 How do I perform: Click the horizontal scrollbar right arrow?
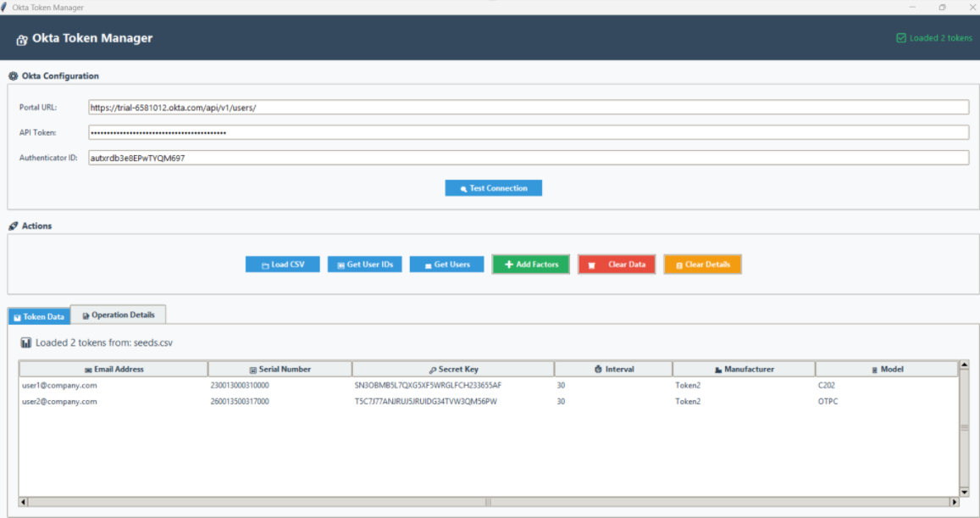tap(955, 502)
